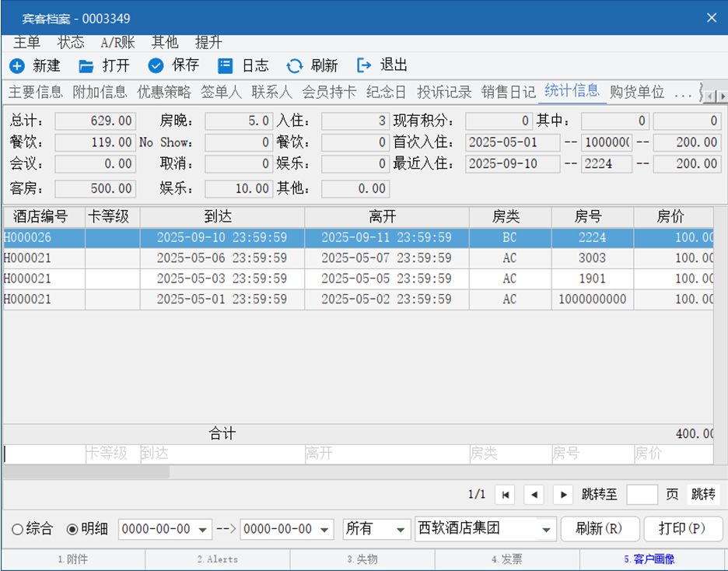Open the 所有 filter dropdown
This screenshot has height=571, width=728.
pyautogui.click(x=401, y=529)
